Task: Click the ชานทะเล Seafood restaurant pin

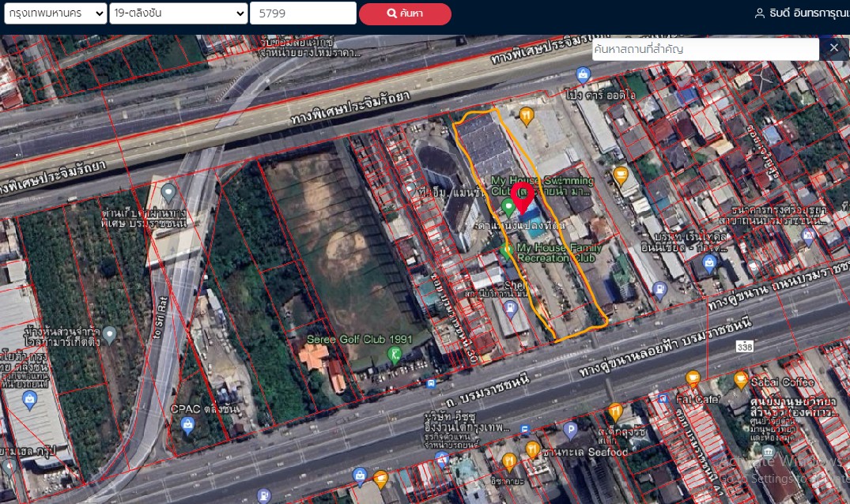Action: coord(532,449)
